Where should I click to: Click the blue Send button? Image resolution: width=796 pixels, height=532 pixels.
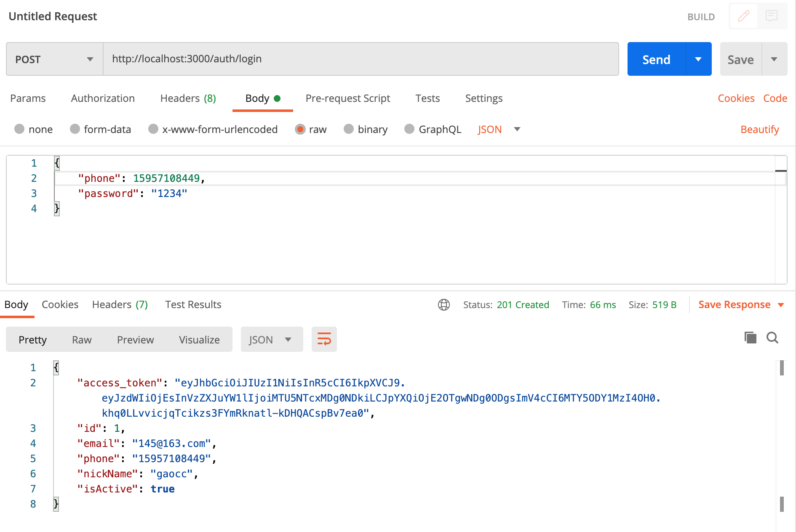coord(656,59)
